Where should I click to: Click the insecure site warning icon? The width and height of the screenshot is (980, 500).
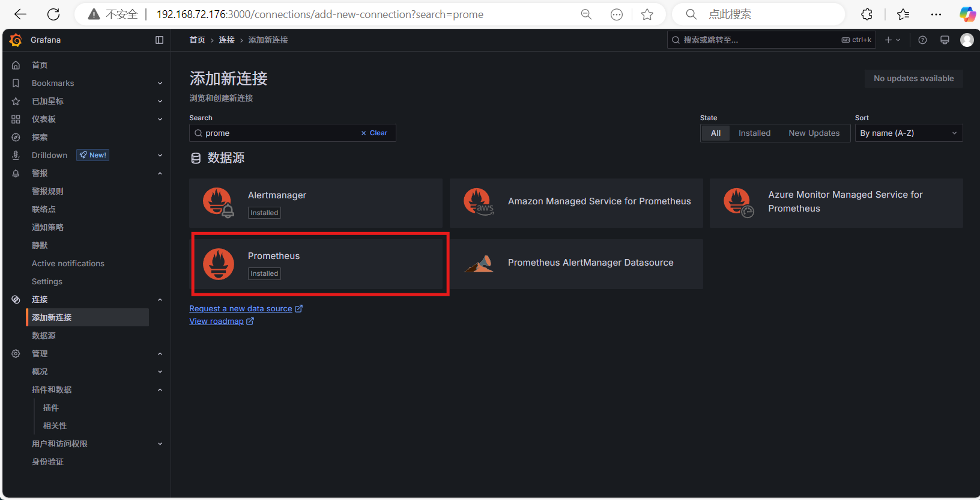pyautogui.click(x=94, y=14)
